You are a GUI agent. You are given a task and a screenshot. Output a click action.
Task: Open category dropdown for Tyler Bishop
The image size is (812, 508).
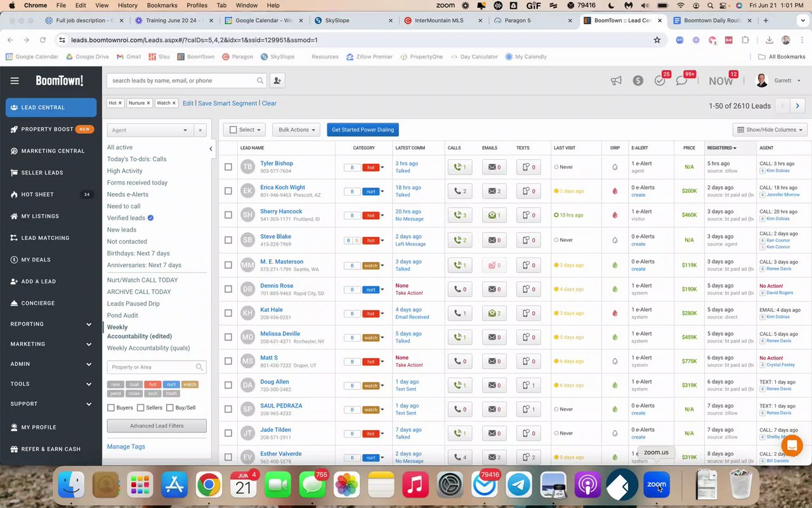(x=382, y=168)
